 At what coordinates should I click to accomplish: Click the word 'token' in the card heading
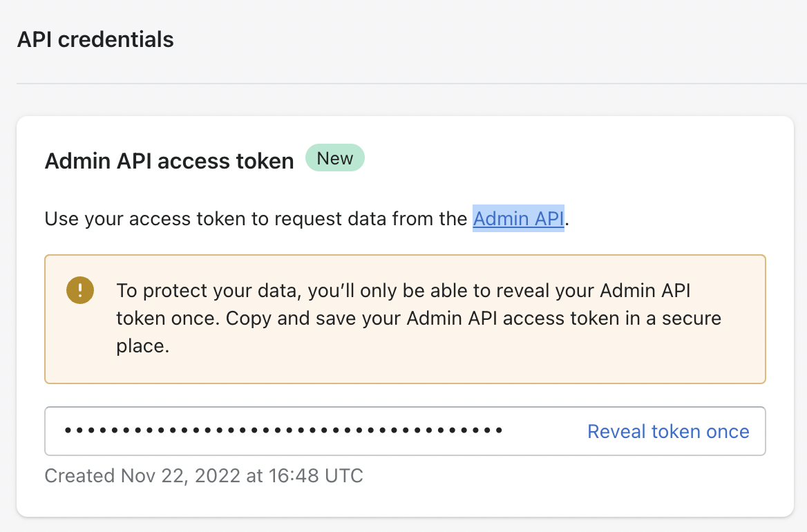pyautogui.click(x=265, y=161)
